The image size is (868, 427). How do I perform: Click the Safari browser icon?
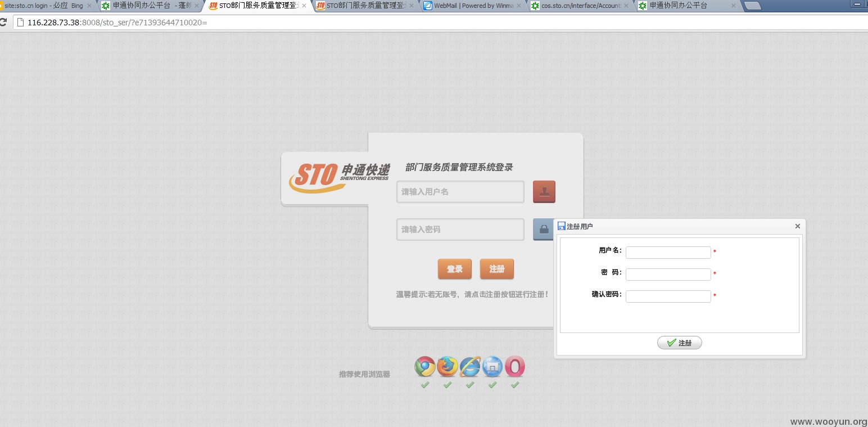[x=492, y=367]
